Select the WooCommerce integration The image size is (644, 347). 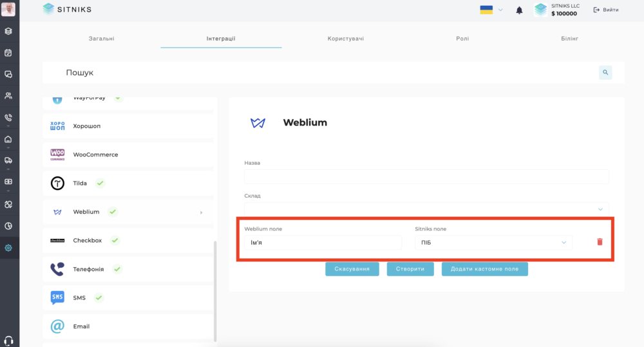128,155
